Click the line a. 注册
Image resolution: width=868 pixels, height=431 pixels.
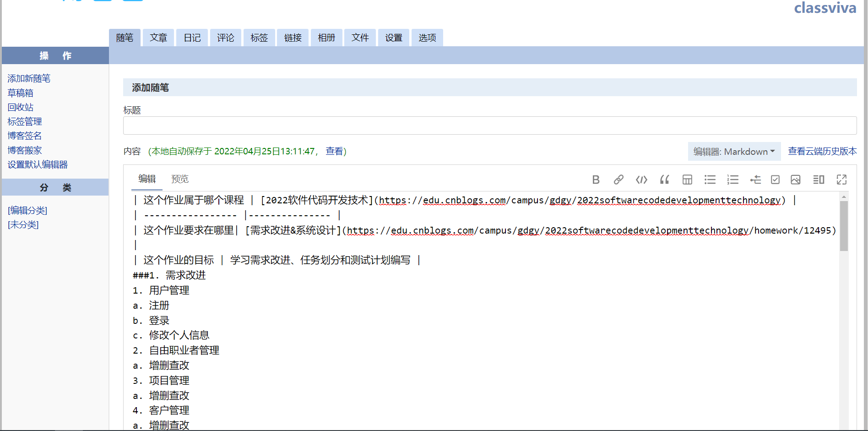coord(151,306)
